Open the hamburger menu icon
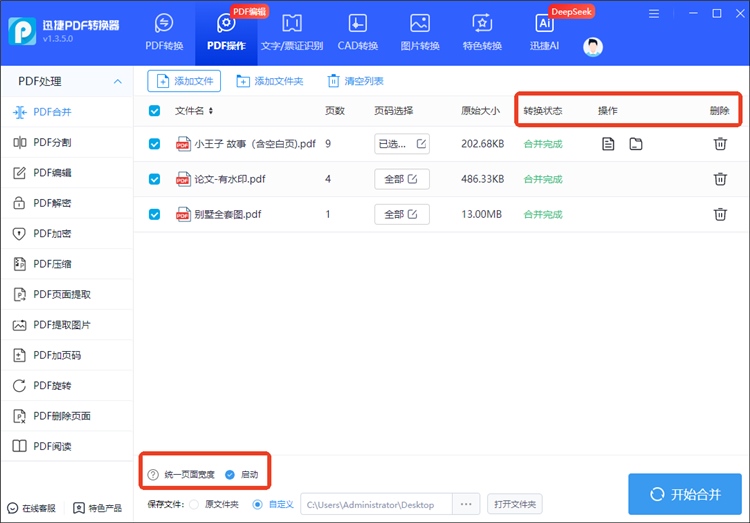The height and width of the screenshot is (523, 750). click(654, 14)
